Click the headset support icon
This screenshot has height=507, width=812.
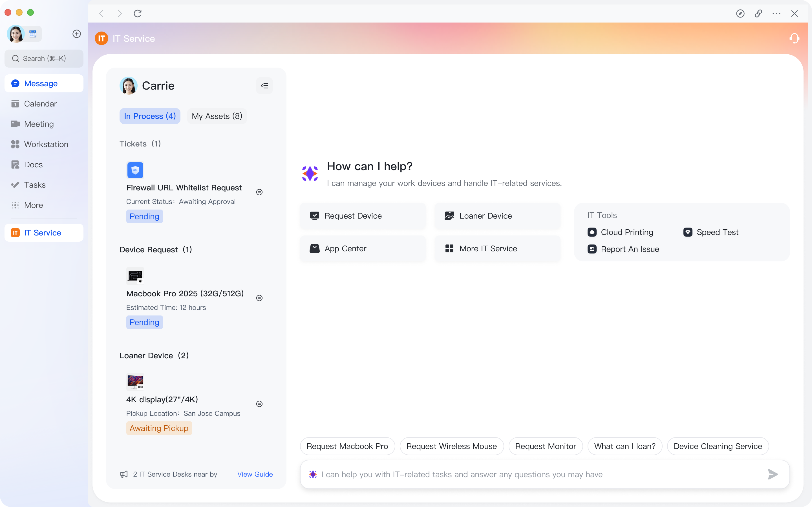pyautogui.click(x=794, y=39)
